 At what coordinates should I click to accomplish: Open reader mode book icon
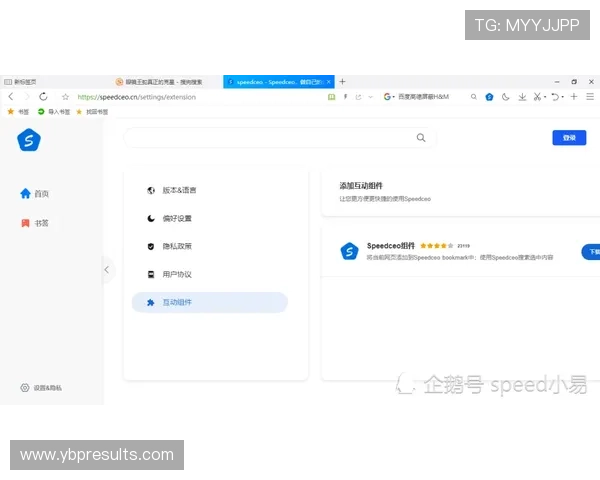coord(331,97)
